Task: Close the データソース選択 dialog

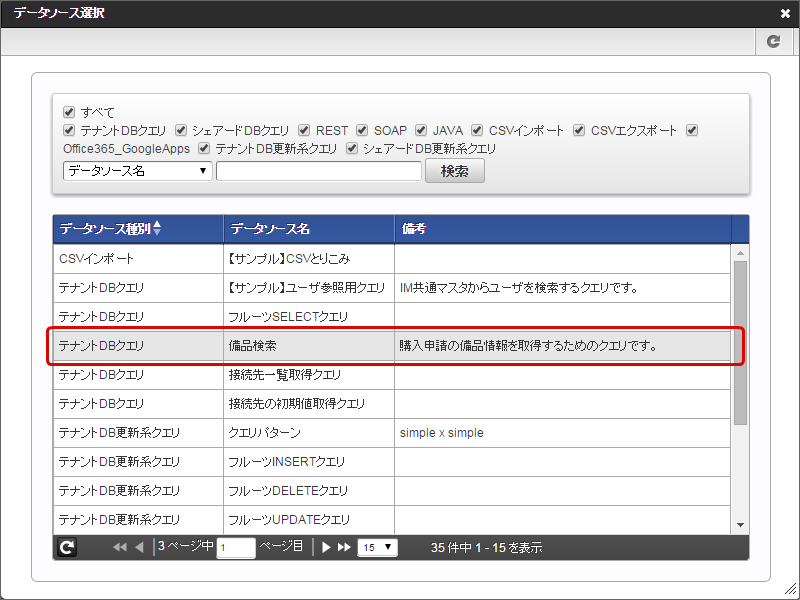Action: [785, 14]
